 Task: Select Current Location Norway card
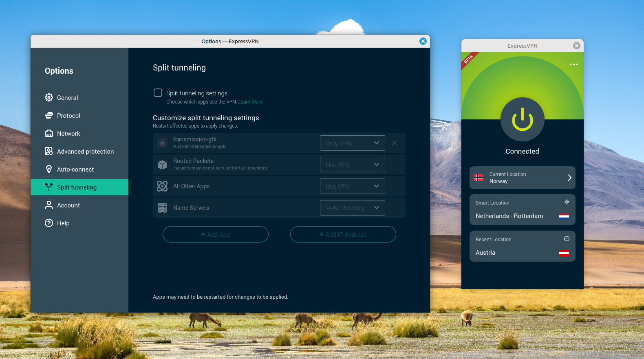click(x=523, y=178)
